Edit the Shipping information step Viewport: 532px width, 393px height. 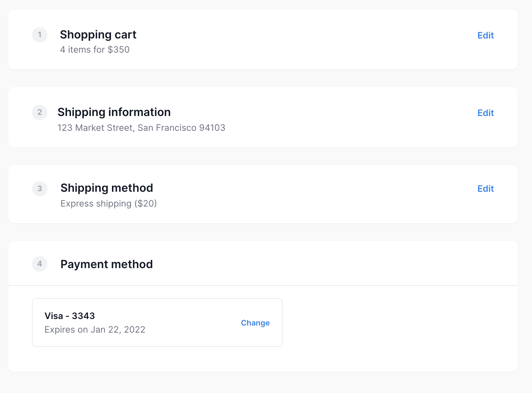(x=485, y=113)
